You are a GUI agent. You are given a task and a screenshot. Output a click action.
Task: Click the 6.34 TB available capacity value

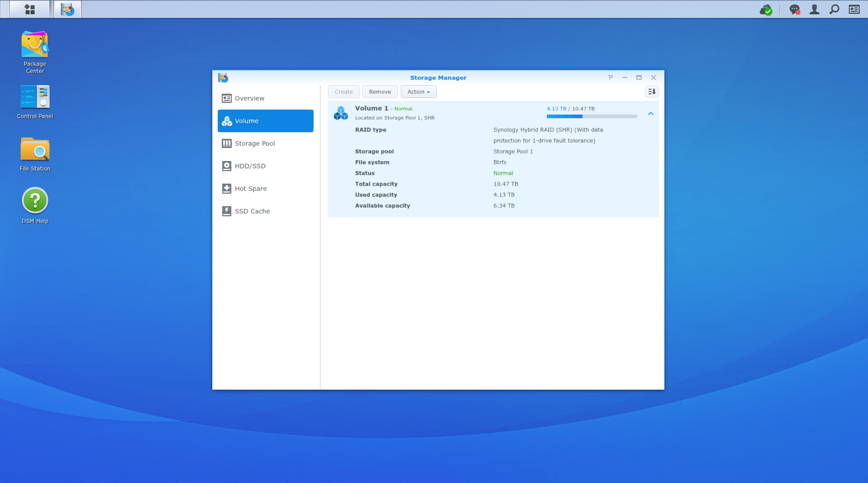point(504,206)
